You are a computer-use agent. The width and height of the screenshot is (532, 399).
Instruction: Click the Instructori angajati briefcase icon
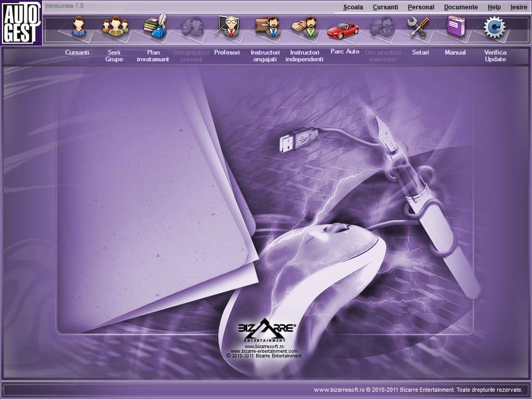point(267,26)
